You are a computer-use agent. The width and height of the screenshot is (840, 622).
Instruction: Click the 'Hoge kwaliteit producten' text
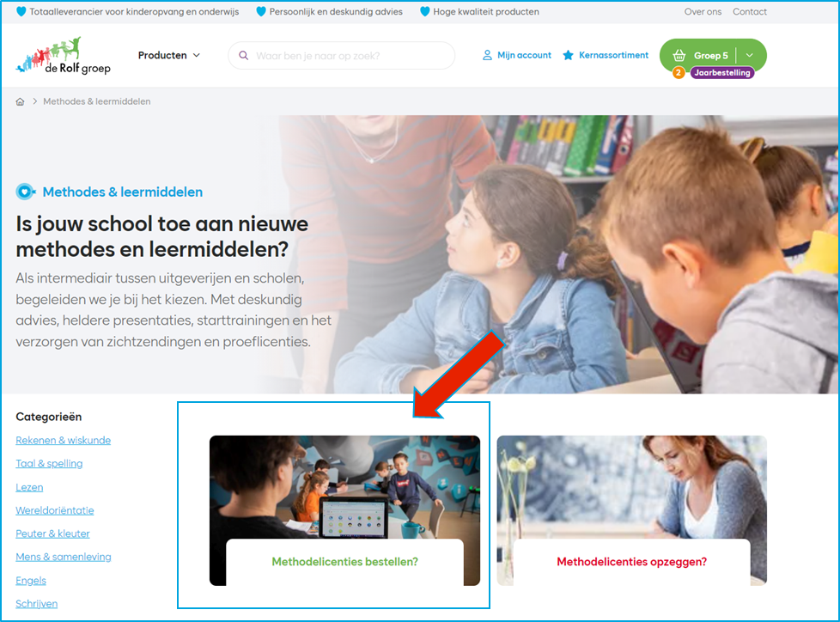point(486,12)
